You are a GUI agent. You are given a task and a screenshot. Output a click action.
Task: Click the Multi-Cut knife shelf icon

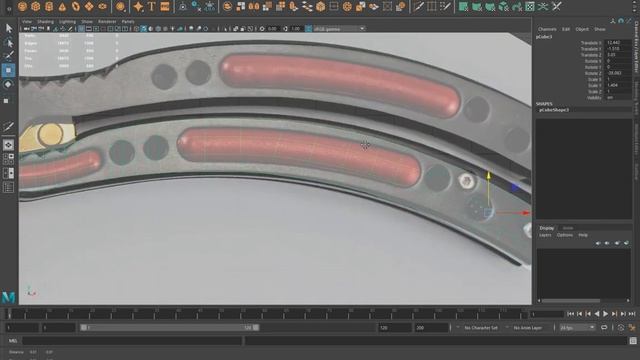pos(418,6)
